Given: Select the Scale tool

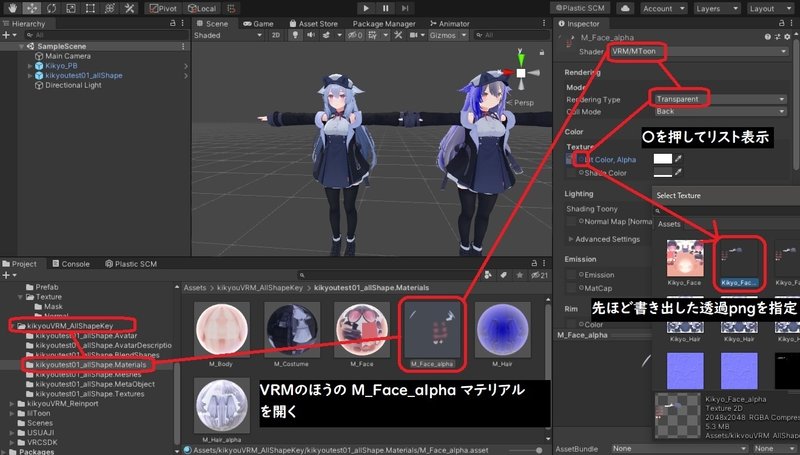Looking at the screenshot, I should click(x=70, y=8).
